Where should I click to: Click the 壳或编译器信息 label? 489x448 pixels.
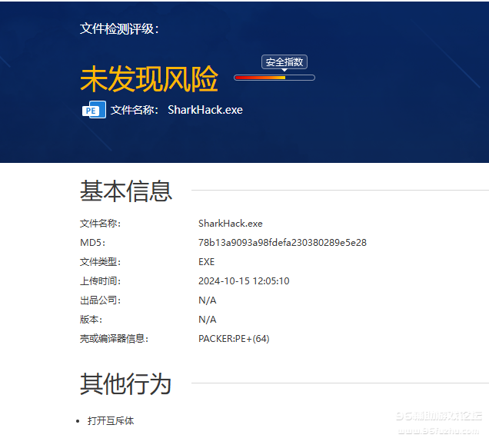114,339
